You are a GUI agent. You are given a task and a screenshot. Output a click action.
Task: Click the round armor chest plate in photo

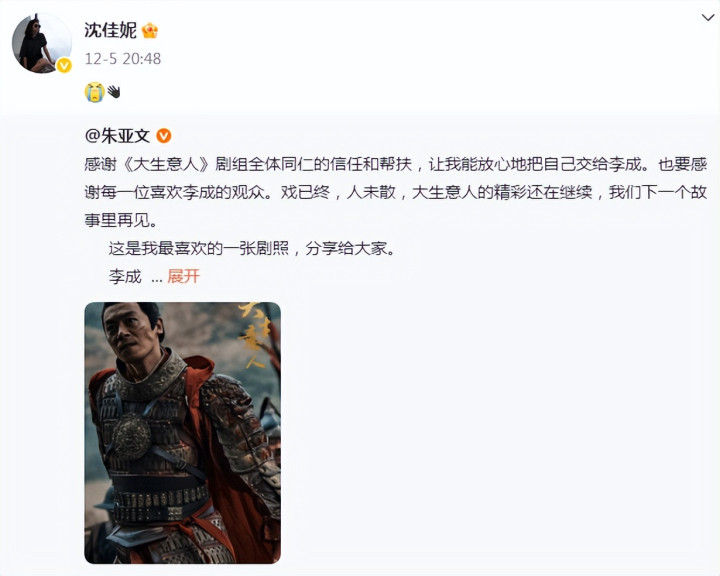[x=132, y=435]
